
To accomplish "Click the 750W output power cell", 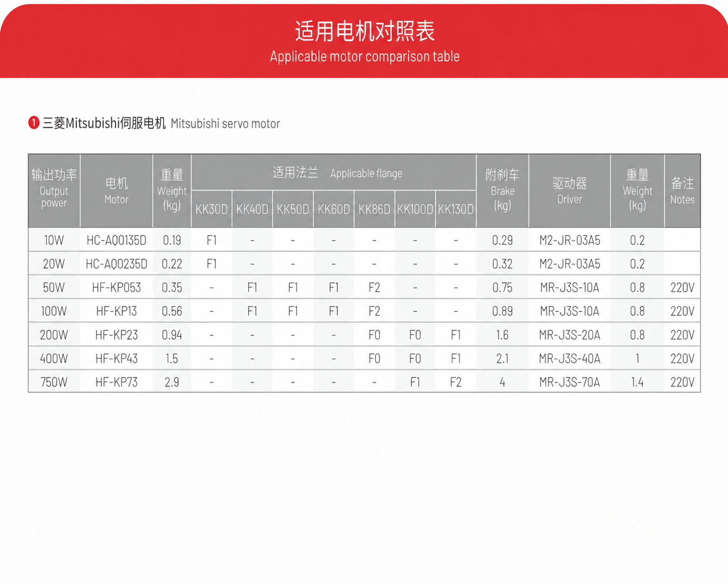I will (54, 382).
